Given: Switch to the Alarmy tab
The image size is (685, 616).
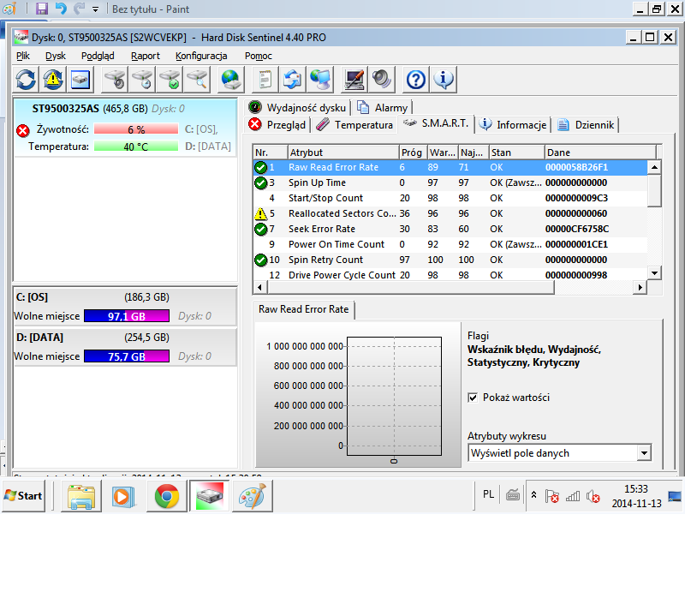Looking at the screenshot, I should [x=383, y=108].
